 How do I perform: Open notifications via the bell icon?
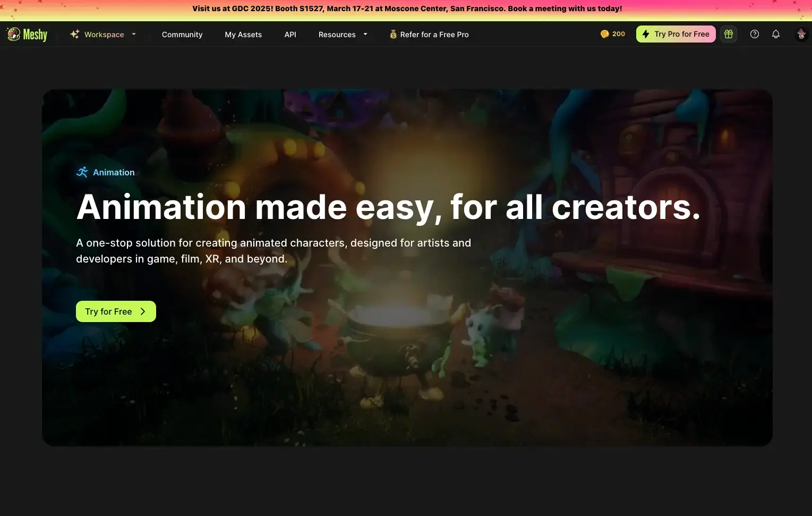coord(776,33)
